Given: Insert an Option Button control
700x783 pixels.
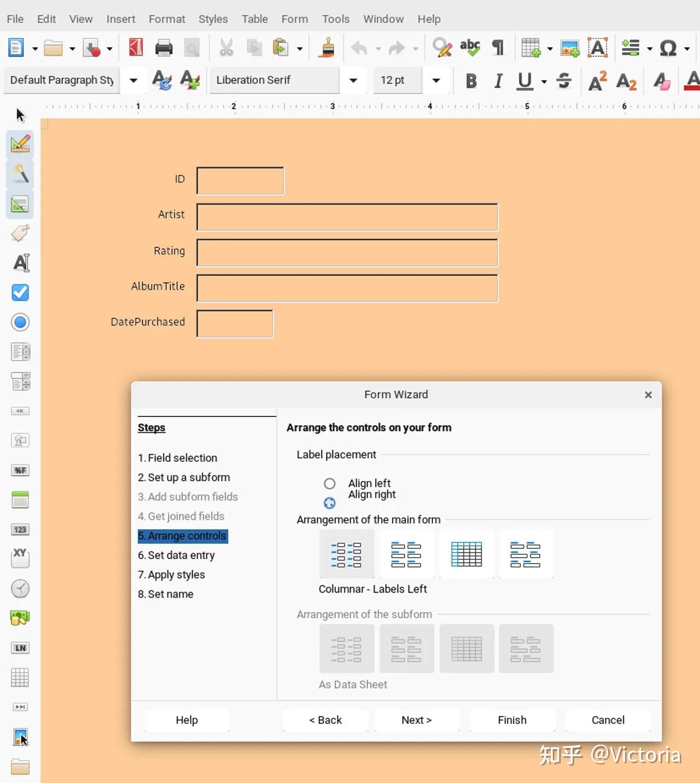Looking at the screenshot, I should [x=20, y=322].
